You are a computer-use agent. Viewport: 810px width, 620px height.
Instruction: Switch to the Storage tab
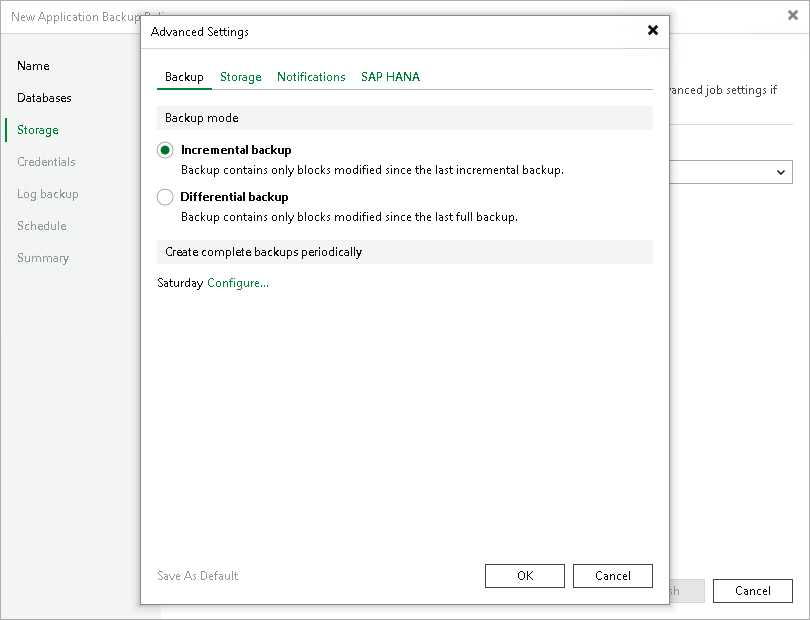coord(240,76)
